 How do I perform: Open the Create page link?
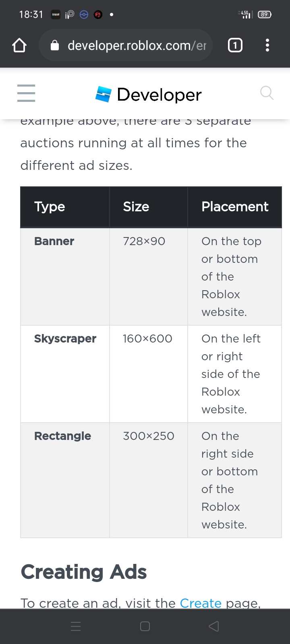pos(201,603)
